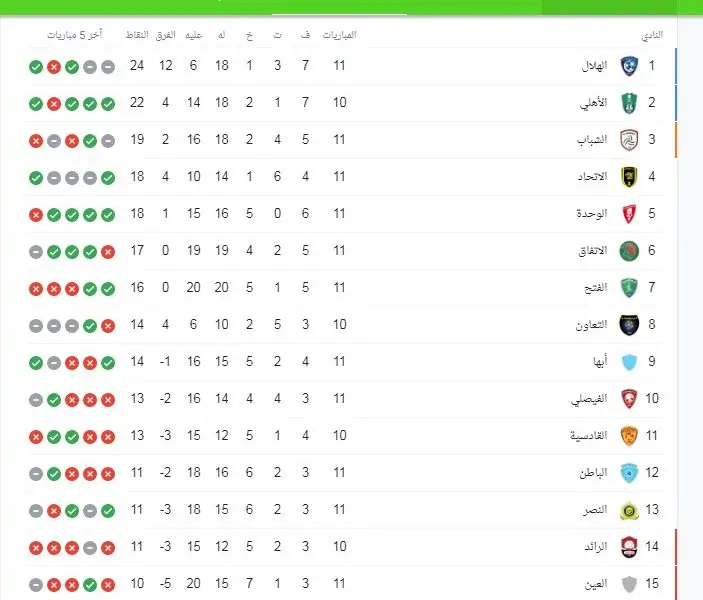703x600 pixels.
Task: Click Al-Shabab's leftmost red loss indicator
Action: (36, 141)
